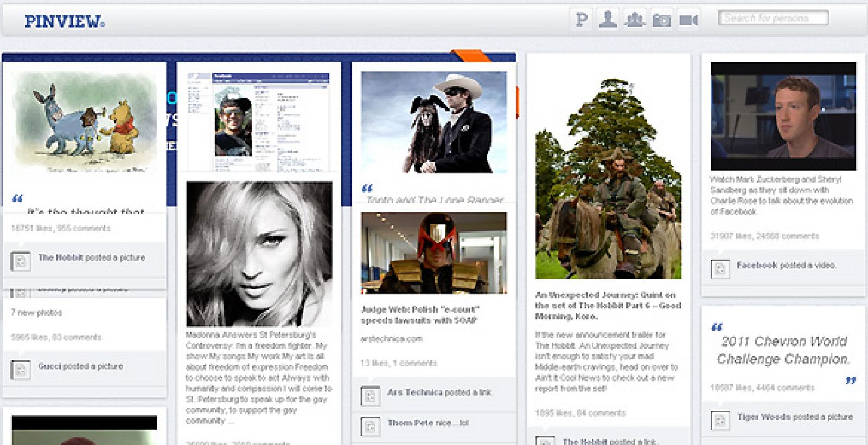Click inside the Search for persons field
This screenshot has width=868, height=445.
[773, 18]
